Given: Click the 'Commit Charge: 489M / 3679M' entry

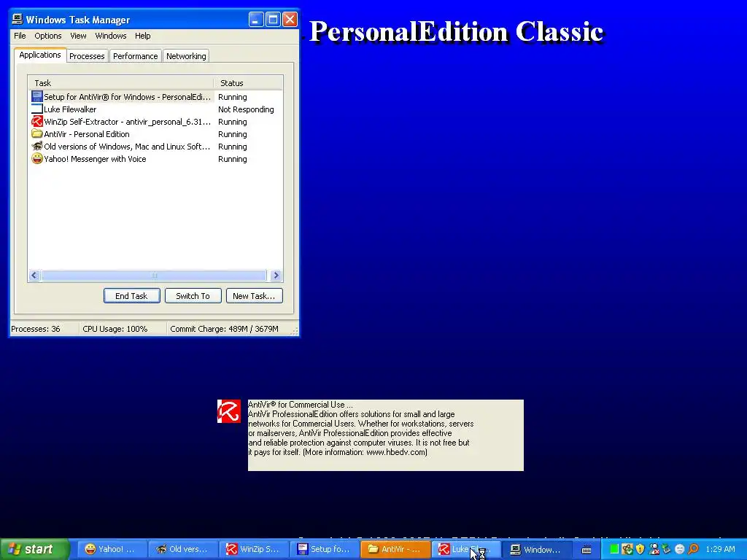Looking at the screenshot, I should (224, 329).
